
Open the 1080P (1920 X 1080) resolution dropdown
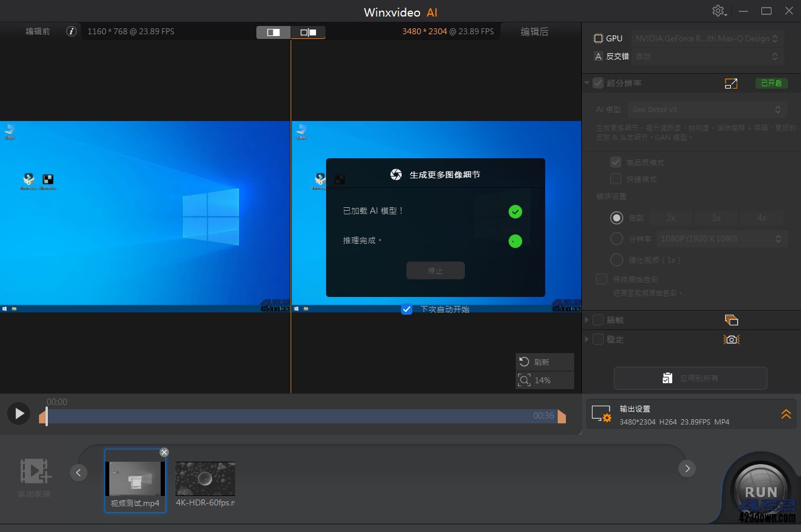tap(722, 239)
